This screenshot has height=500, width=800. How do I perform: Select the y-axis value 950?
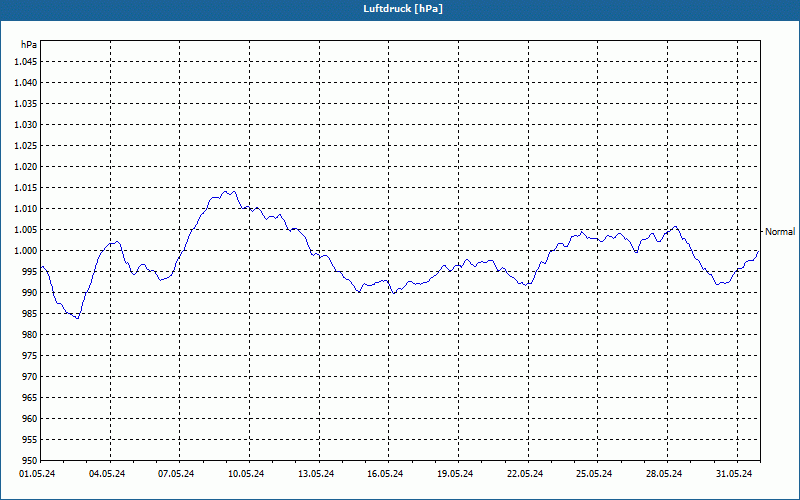coord(30,460)
